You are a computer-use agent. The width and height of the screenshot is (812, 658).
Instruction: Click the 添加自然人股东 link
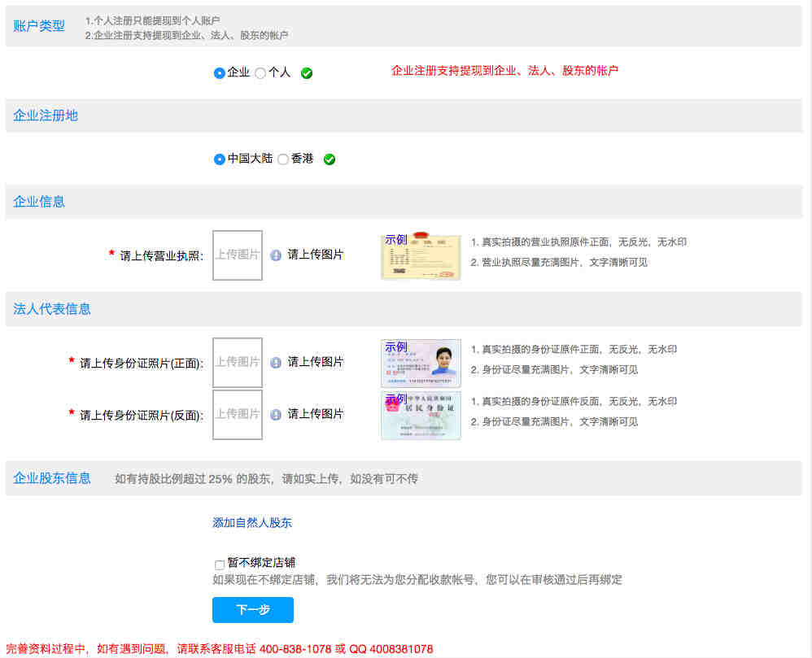click(x=252, y=523)
